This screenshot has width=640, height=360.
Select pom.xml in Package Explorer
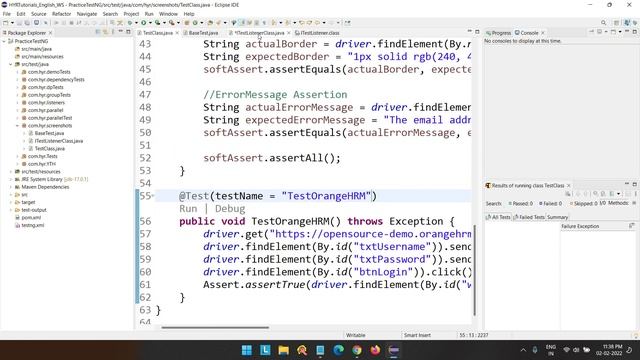point(30,218)
